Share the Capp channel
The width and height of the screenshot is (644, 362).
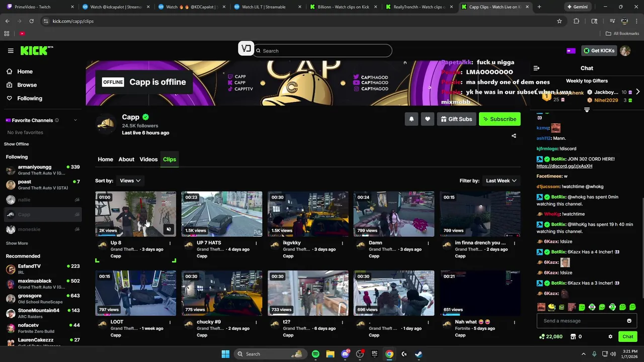[514, 136]
